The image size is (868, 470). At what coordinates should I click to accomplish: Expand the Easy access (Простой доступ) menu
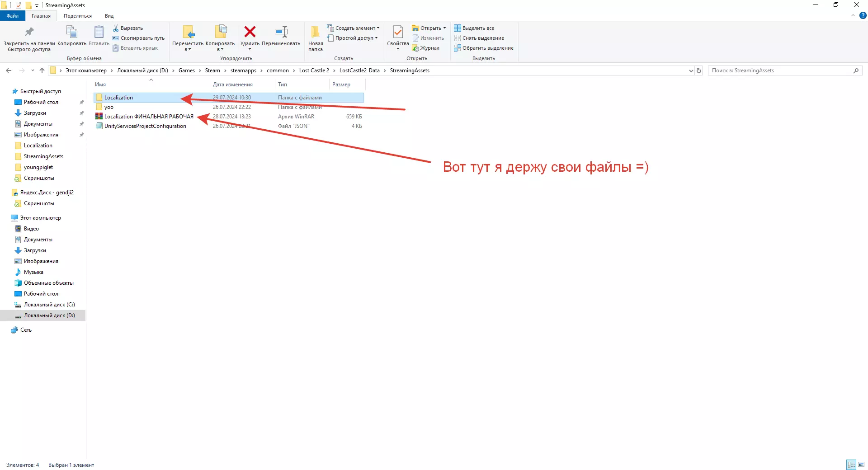pyautogui.click(x=353, y=38)
